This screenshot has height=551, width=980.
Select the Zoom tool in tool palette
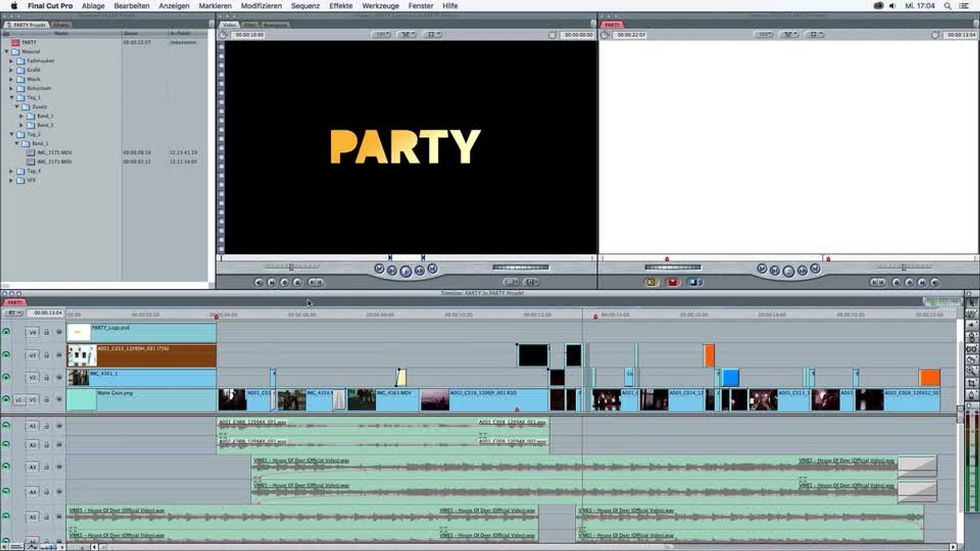971,371
